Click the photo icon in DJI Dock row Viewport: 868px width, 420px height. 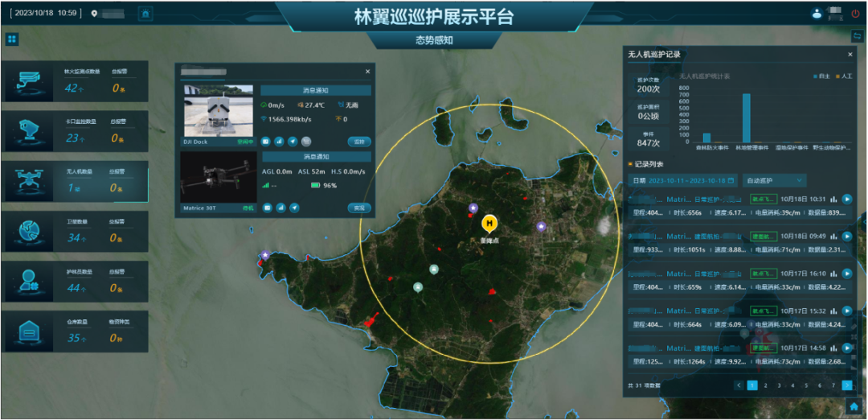click(x=267, y=142)
